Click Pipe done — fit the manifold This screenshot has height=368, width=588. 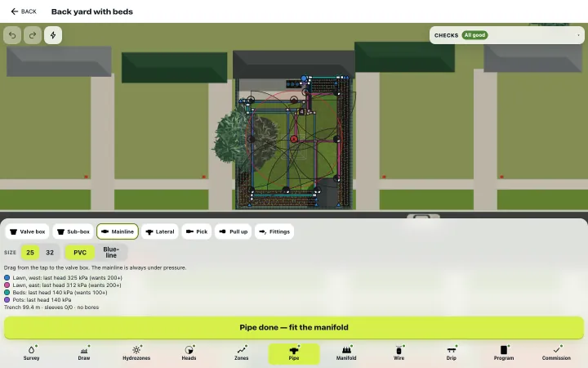pos(294,327)
